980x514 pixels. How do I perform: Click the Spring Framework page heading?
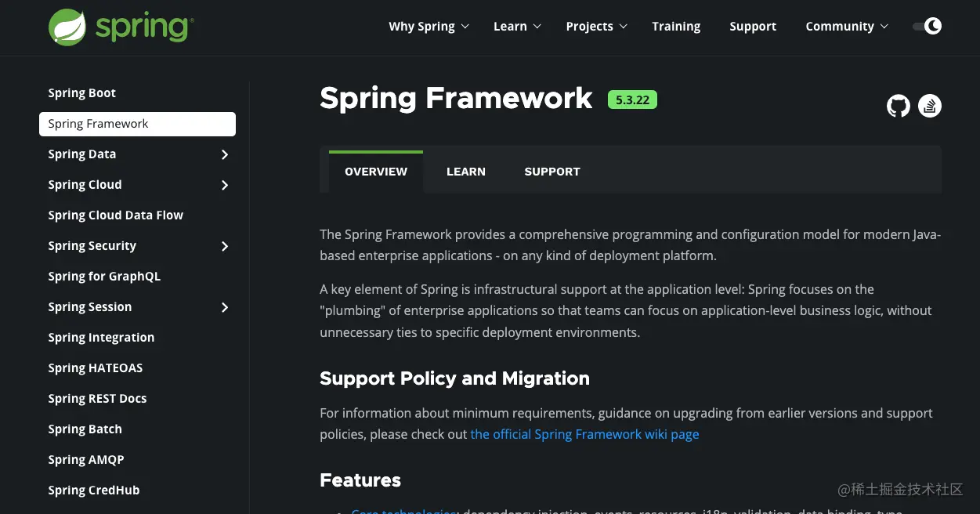coord(456,99)
